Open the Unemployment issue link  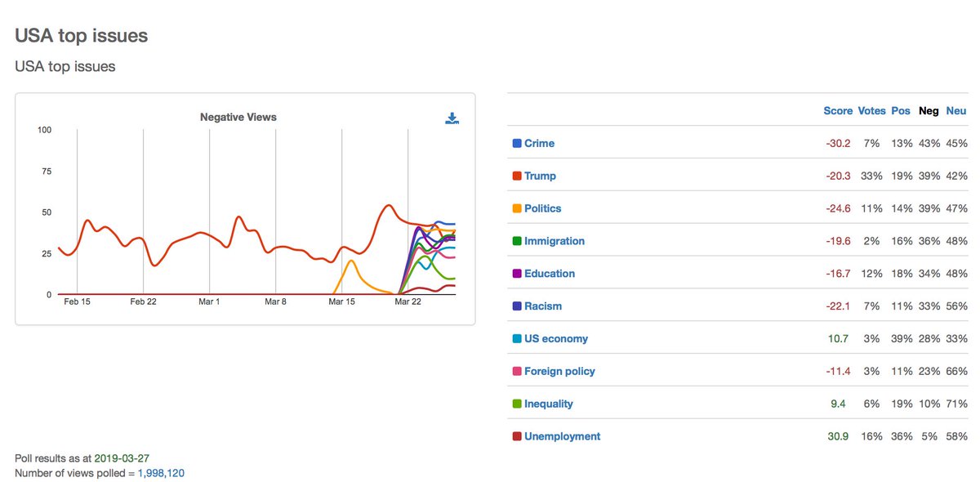pos(562,436)
